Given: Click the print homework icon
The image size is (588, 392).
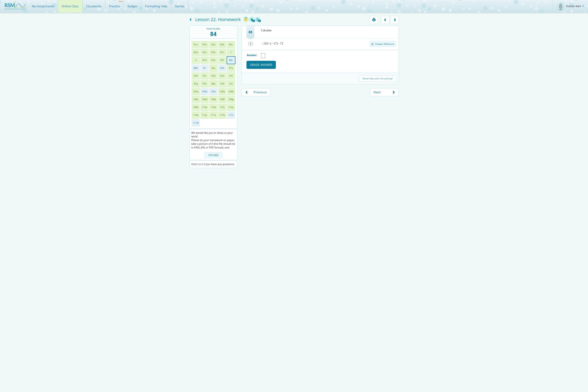Looking at the screenshot, I should pyautogui.click(x=374, y=20).
